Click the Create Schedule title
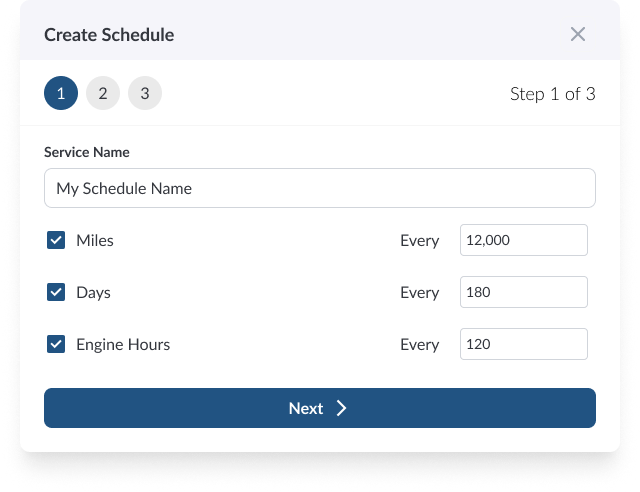 (x=109, y=34)
